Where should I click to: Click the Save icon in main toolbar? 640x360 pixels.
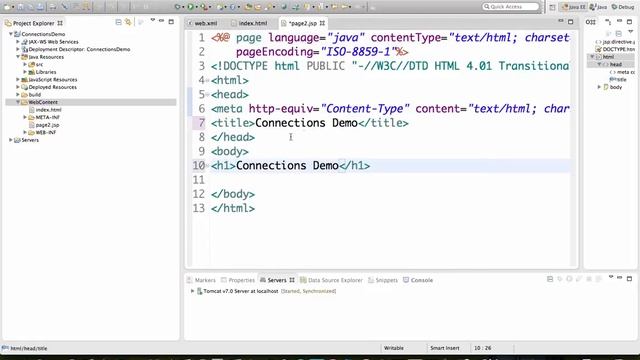[x=20, y=7]
